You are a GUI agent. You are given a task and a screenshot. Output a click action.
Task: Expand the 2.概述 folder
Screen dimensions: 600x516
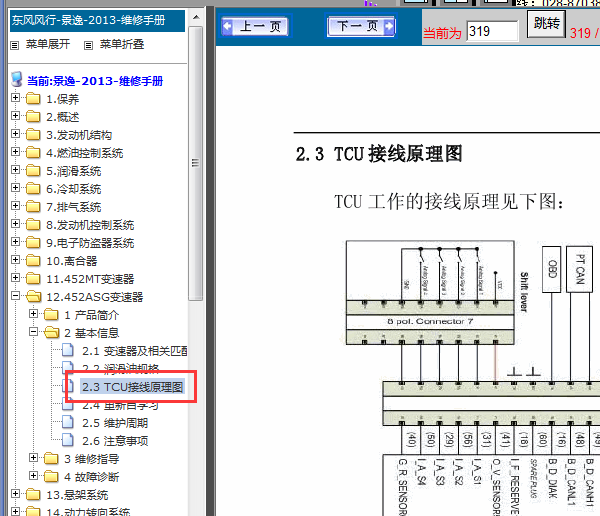click(x=15, y=116)
